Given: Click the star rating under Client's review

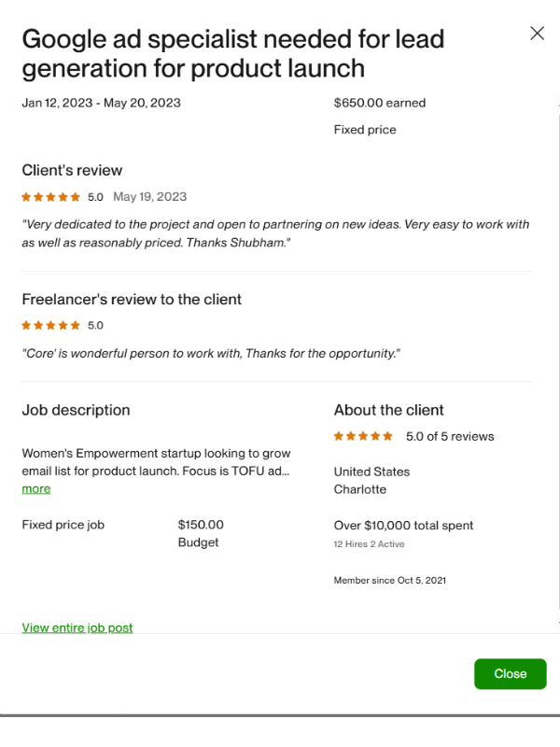Looking at the screenshot, I should (x=51, y=197).
